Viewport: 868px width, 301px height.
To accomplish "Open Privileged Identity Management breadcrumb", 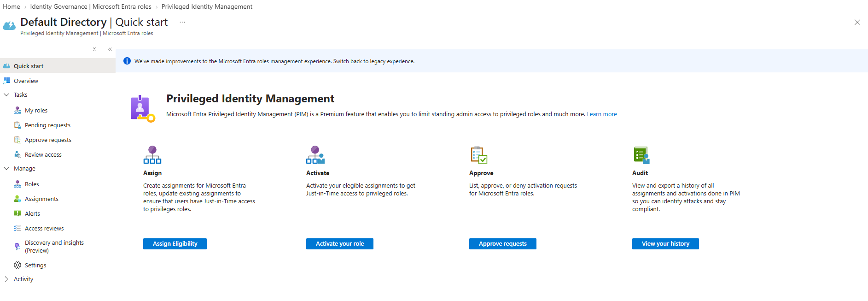I will click(207, 6).
